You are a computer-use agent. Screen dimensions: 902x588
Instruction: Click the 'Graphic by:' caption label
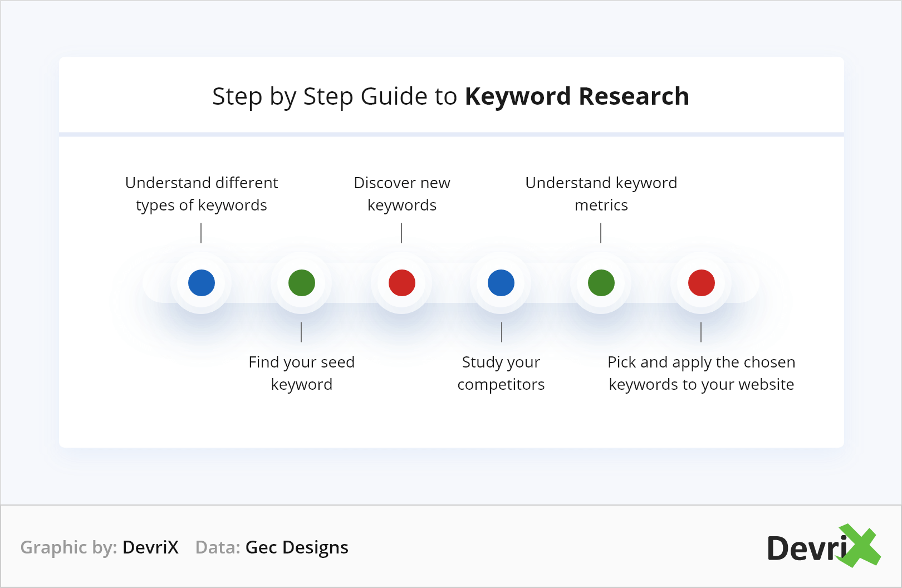68,547
